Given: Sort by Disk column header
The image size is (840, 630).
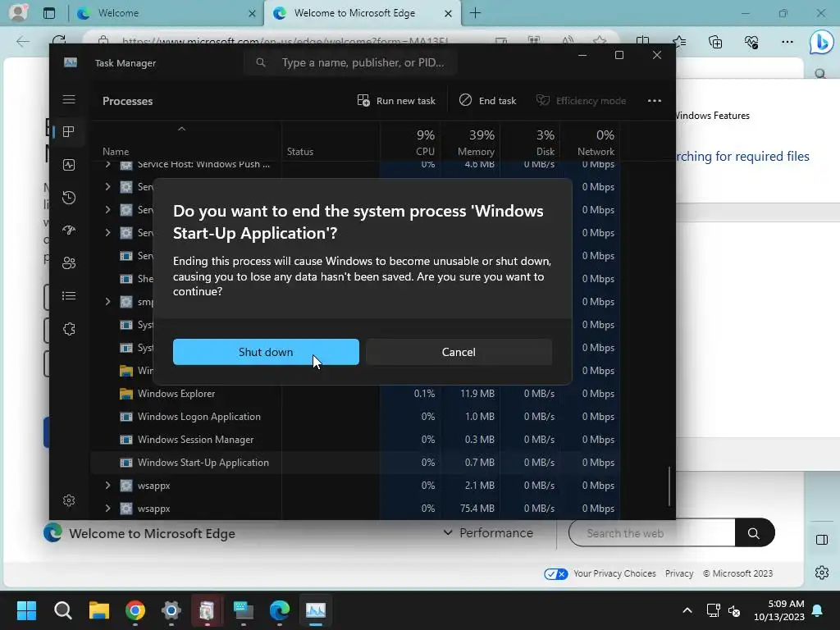Looking at the screenshot, I should [x=531, y=143].
